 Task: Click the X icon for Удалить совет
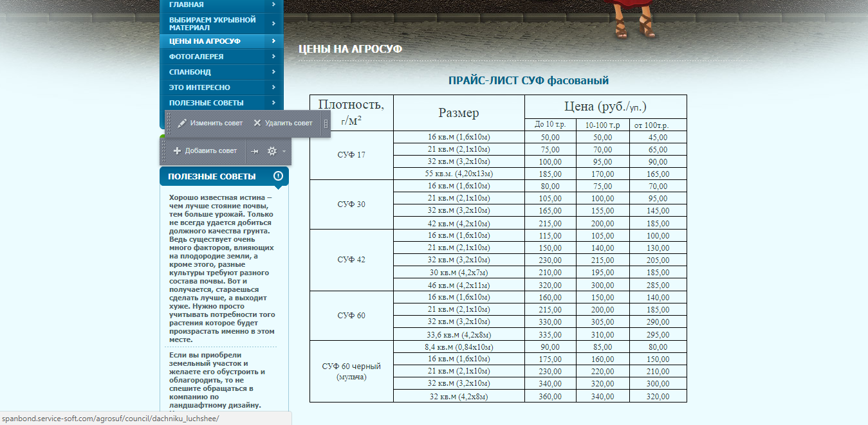[257, 123]
